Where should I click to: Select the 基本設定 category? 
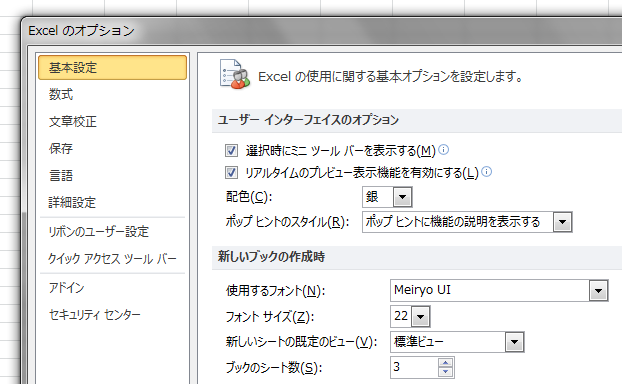[112, 67]
